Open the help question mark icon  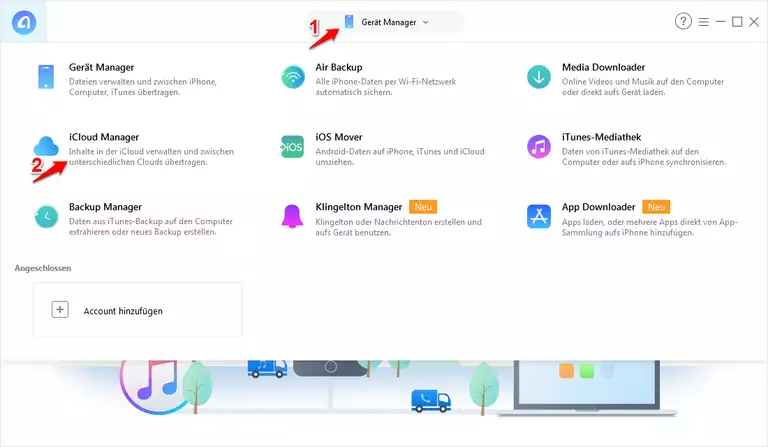click(x=684, y=21)
